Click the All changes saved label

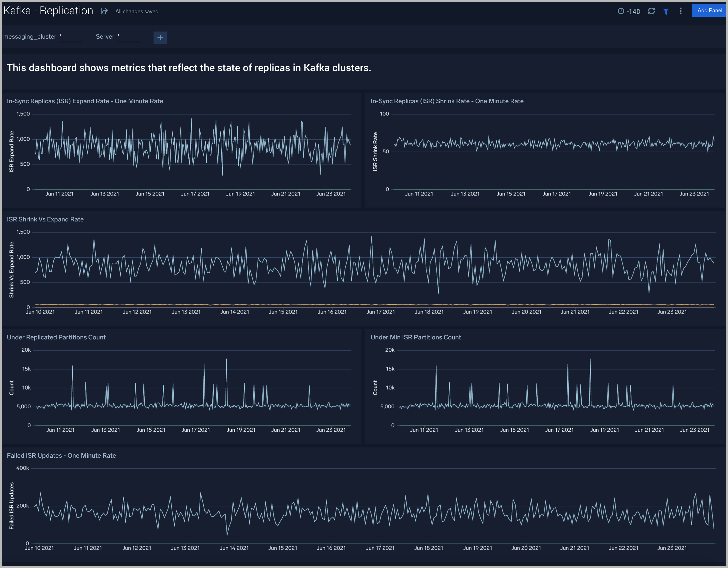[x=136, y=11]
